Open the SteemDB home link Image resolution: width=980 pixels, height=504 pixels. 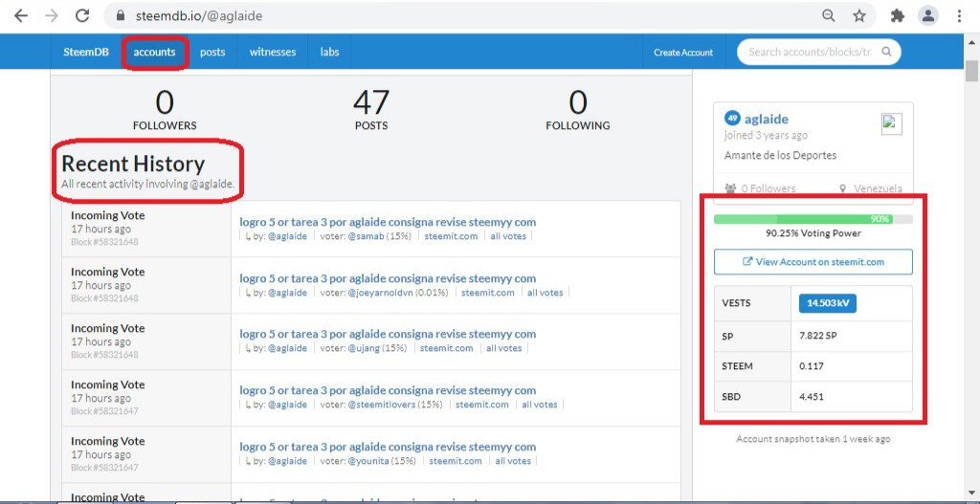coord(85,52)
